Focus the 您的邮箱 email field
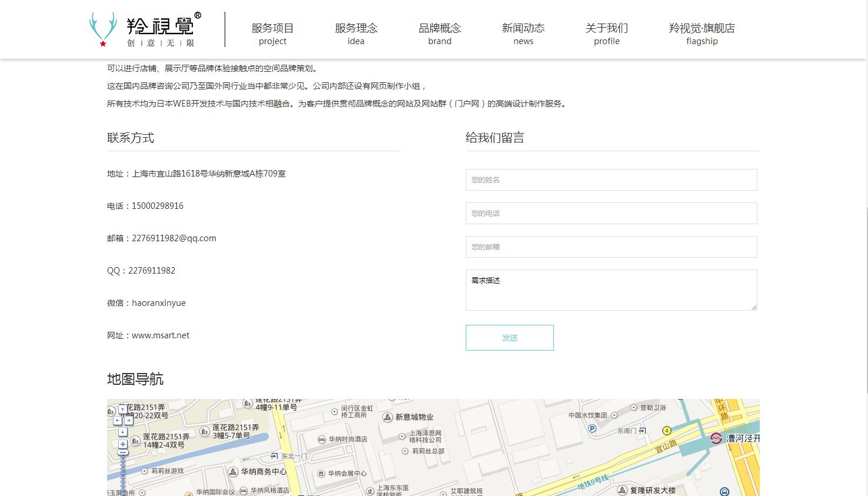This screenshot has width=868, height=496. 611,247
